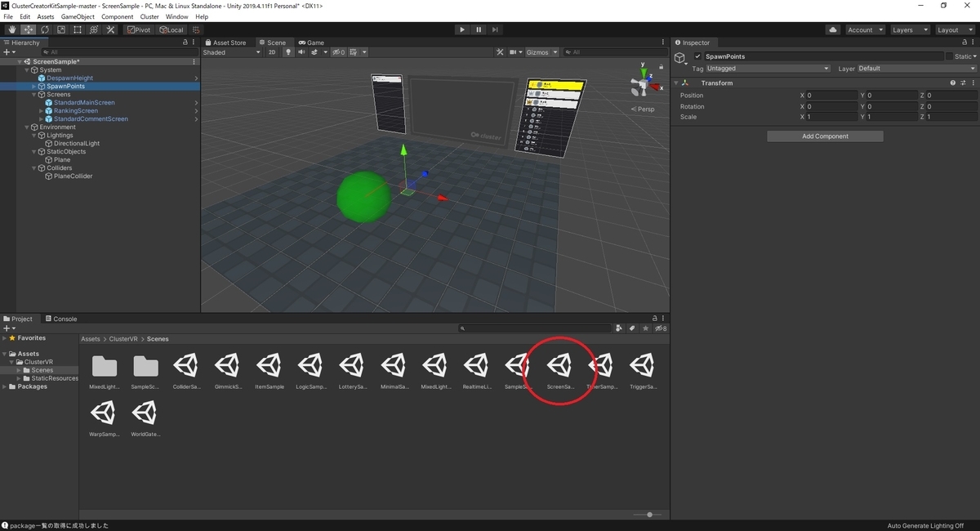The height and width of the screenshot is (531, 980).
Task: Open the Layers dropdown
Action: [x=909, y=29]
